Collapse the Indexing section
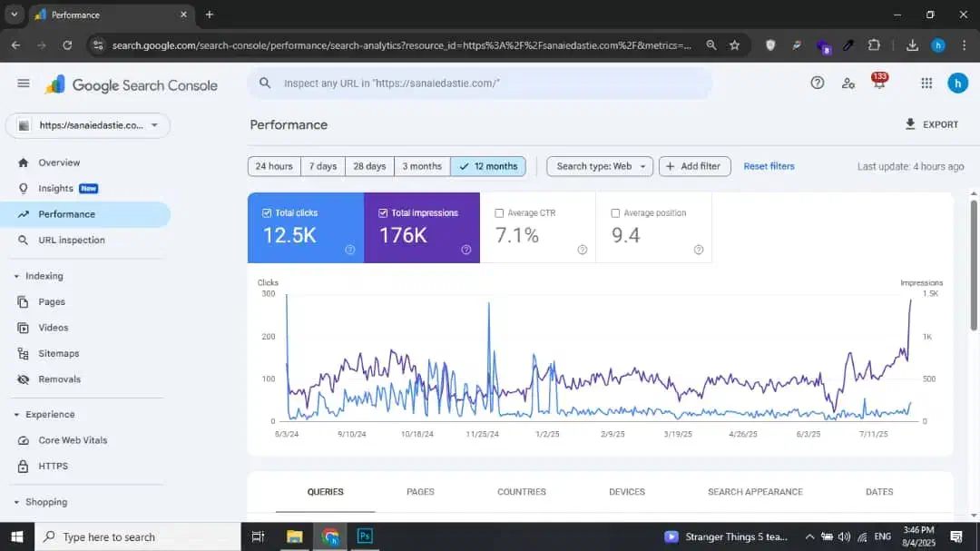980x551 pixels. click(x=16, y=276)
